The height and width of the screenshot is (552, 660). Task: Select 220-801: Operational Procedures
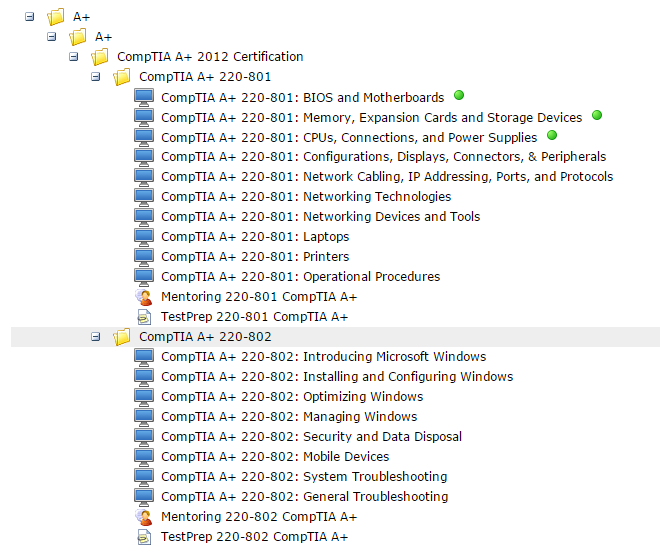tap(301, 277)
